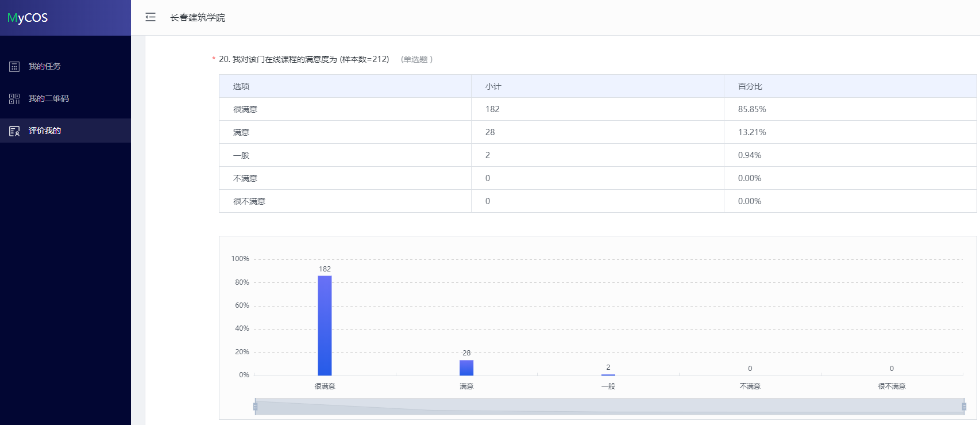
Task: Click the 评价我的 evaluation icon
Action: (14, 131)
